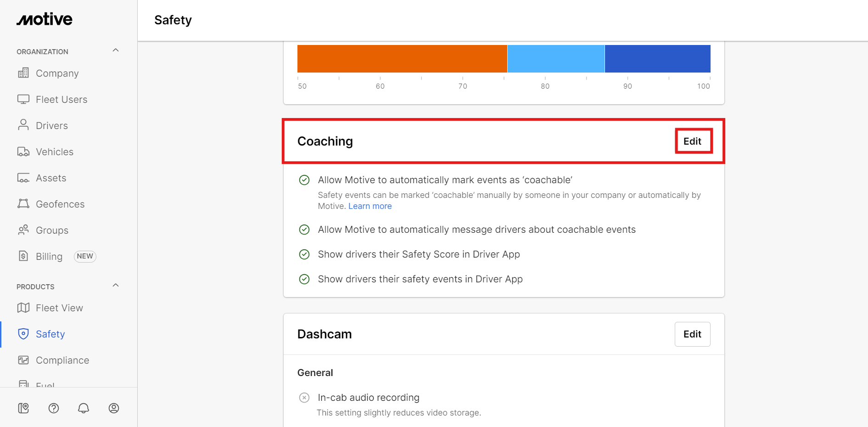This screenshot has width=868, height=427.
Task: Toggle Show drivers Safety Score checkmark
Action: [304, 254]
